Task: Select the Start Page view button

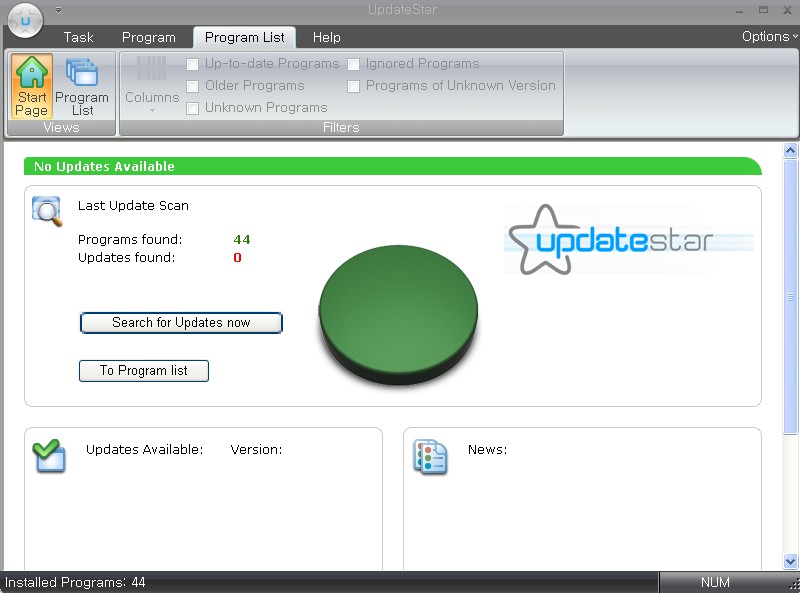Action: (x=32, y=86)
